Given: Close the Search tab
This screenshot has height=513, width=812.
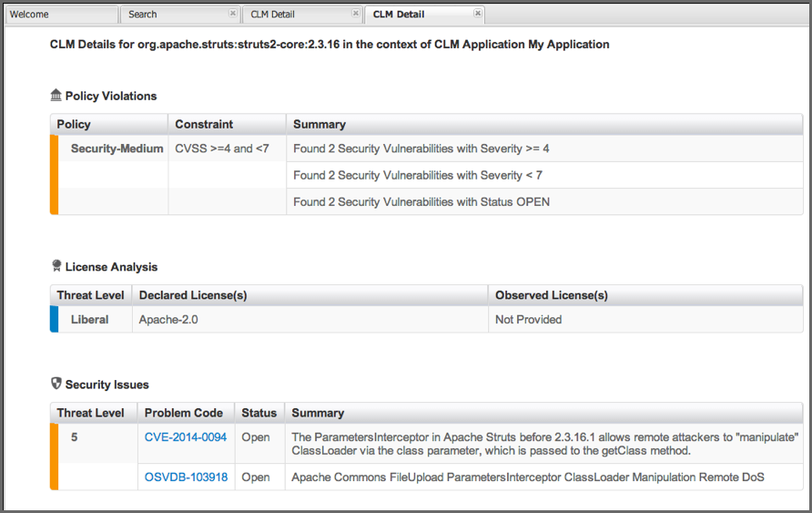Looking at the screenshot, I should (x=233, y=14).
